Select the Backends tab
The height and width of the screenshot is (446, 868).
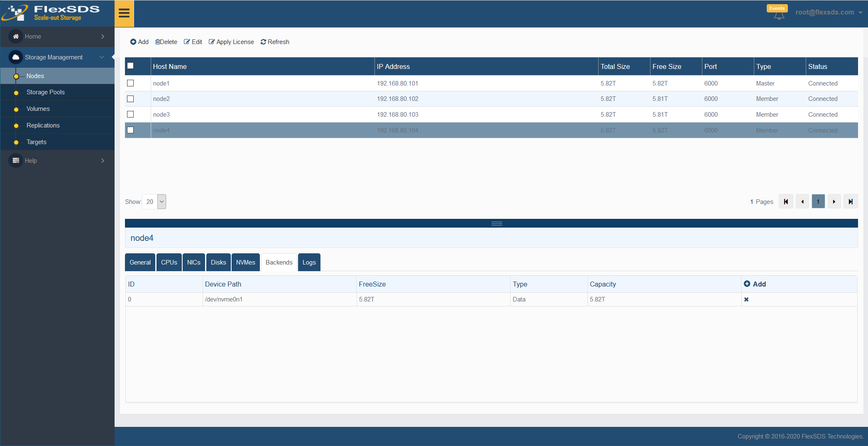pos(279,262)
